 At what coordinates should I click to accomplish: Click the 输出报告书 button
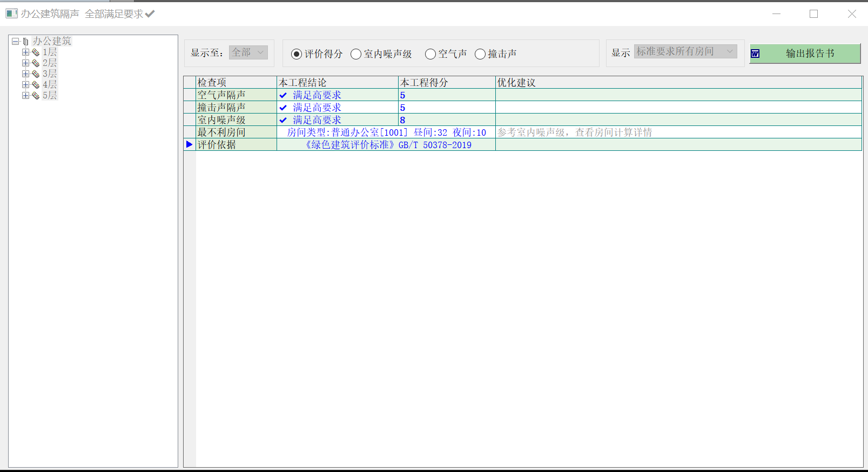coord(809,54)
